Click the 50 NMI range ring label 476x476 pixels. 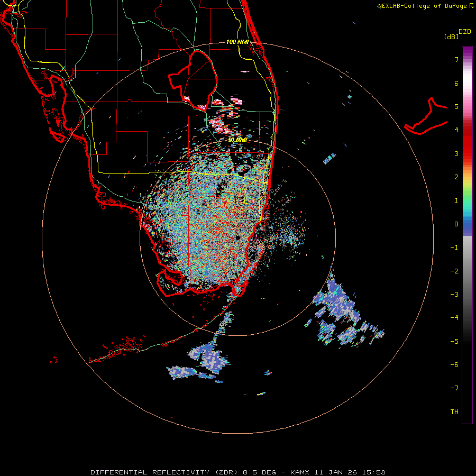point(237,140)
